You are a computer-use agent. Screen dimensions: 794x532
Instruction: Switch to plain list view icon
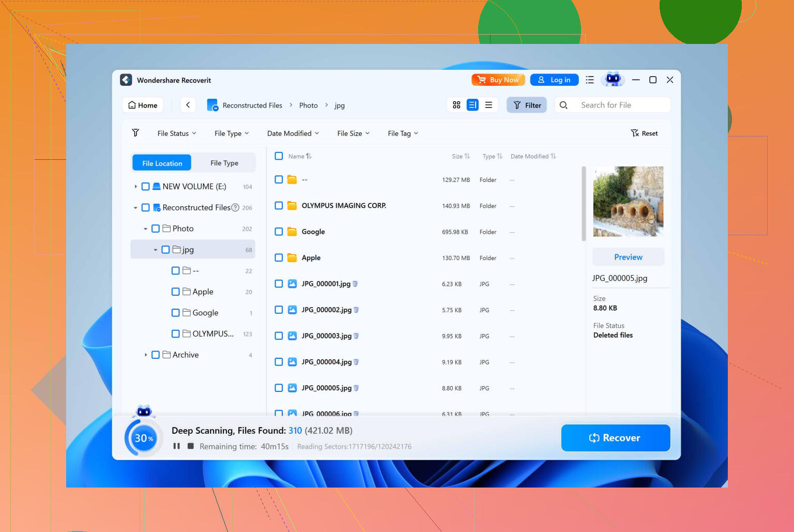click(488, 105)
